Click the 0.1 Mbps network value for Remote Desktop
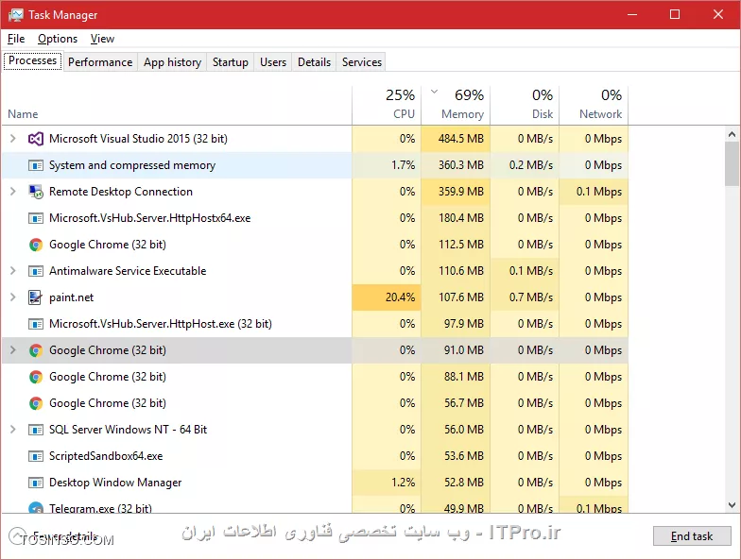The image size is (741, 560). (599, 192)
